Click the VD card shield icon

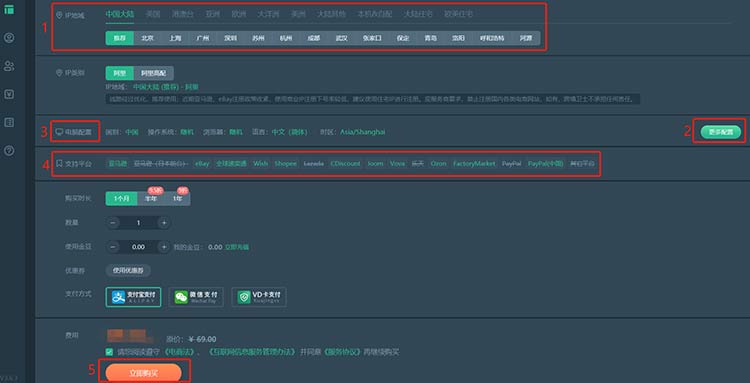click(244, 297)
